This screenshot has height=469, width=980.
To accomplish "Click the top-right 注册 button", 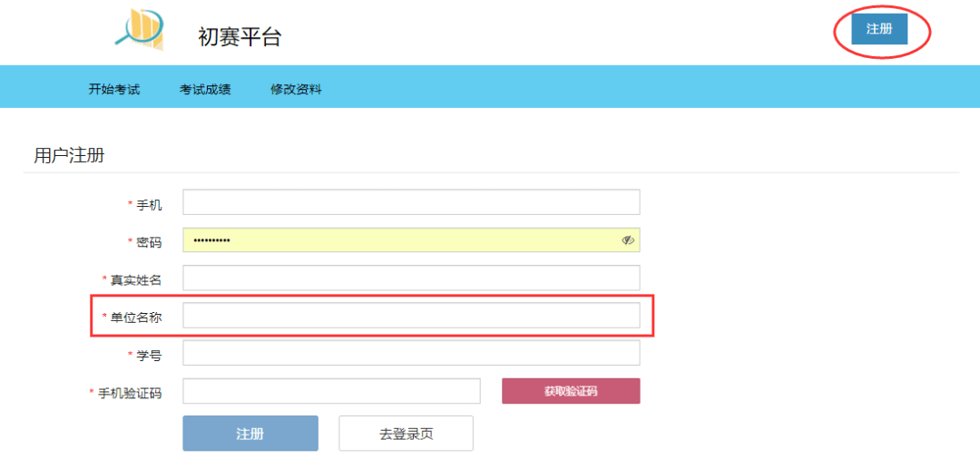I will pyautogui.click(x=879, y=29).
